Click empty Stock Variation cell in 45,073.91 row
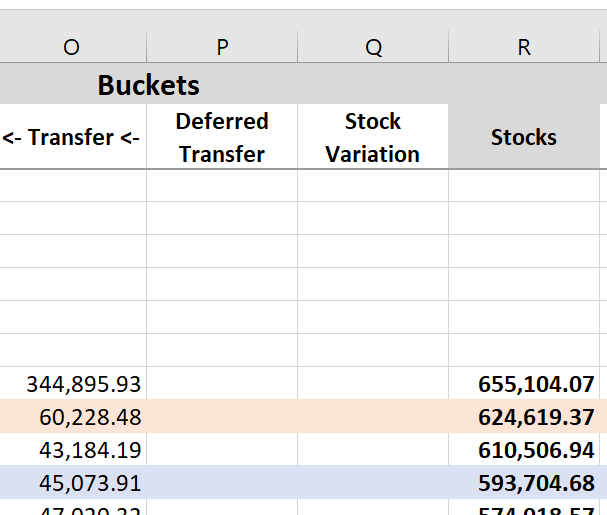607x515 pixels. tap(373, 482)
